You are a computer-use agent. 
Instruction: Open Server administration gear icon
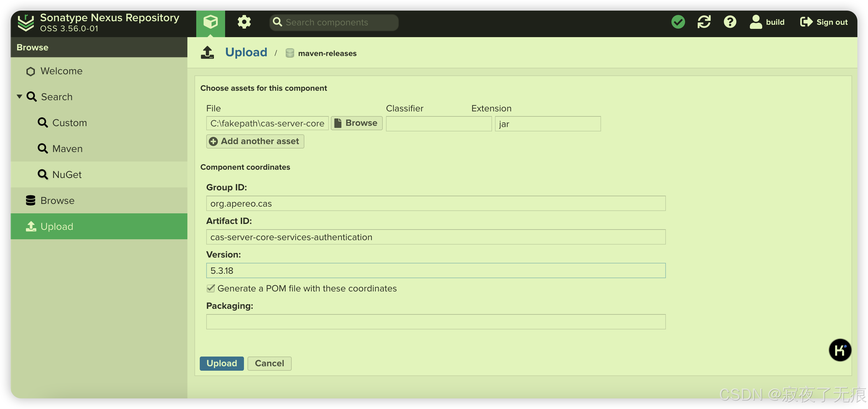click(244, 22)
